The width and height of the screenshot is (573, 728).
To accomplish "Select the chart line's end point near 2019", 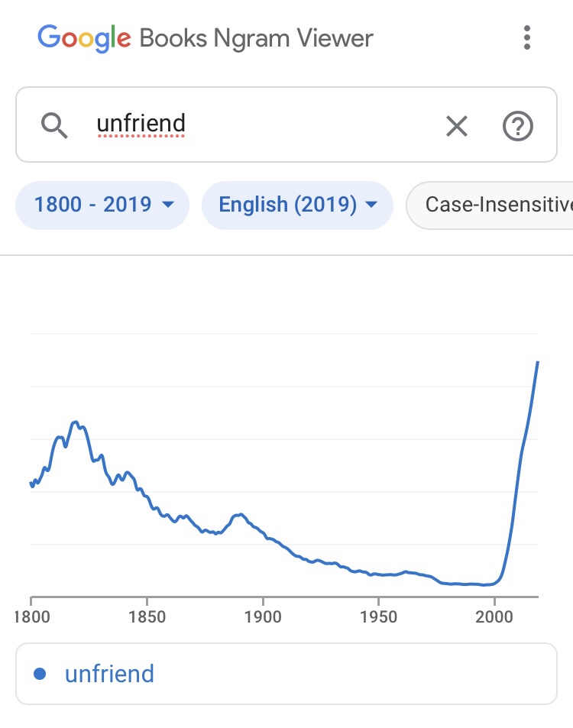I will pos(538,362).
